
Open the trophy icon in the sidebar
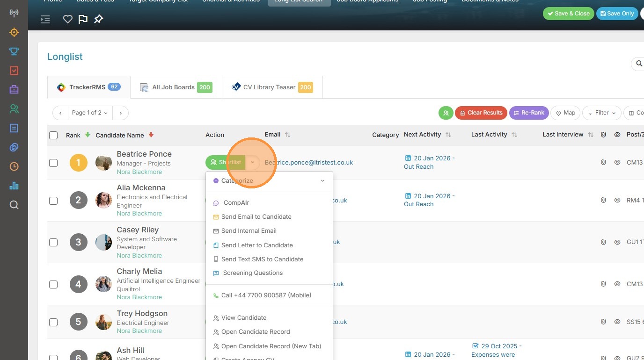(14, 51)
